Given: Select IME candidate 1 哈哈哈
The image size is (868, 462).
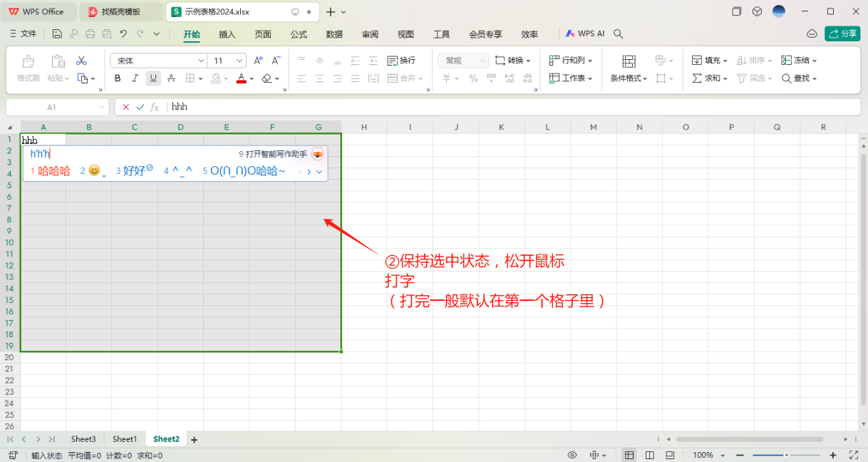Looking at the screenshot, I should [50, 171].
